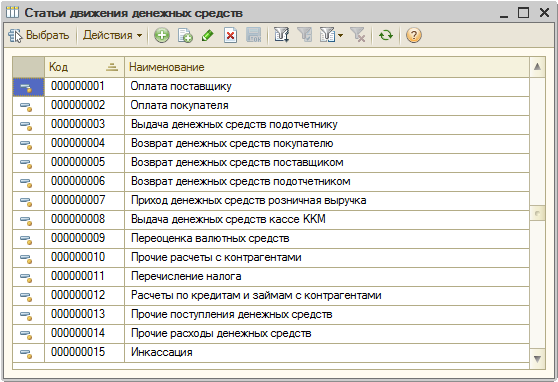Click the Выбрать select button
Viewport: 558px width, 382px height.
(x=39, y=35)
